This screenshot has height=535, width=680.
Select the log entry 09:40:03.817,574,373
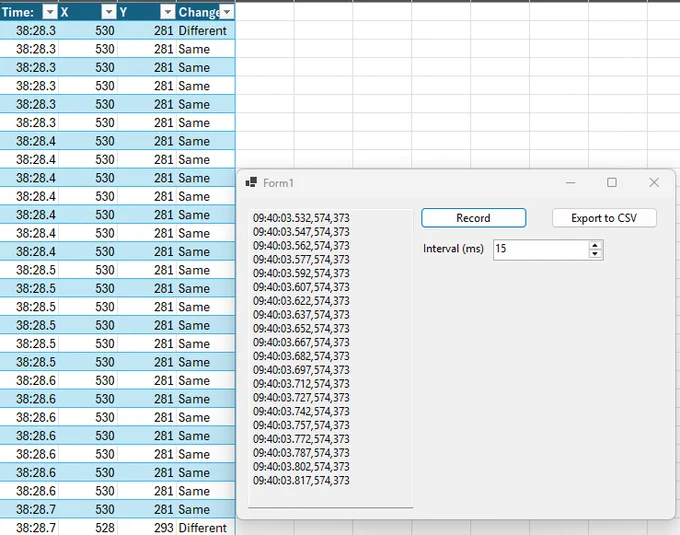click(301, 480)
